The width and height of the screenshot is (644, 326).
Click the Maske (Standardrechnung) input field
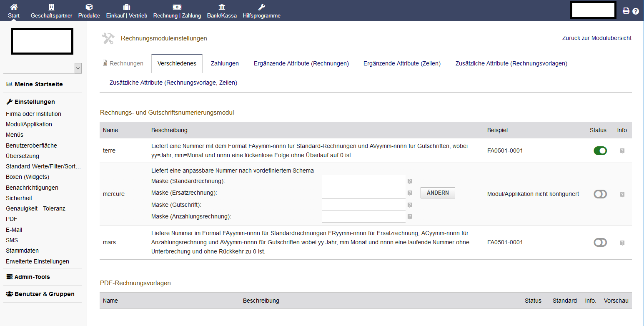click(363, 181)
